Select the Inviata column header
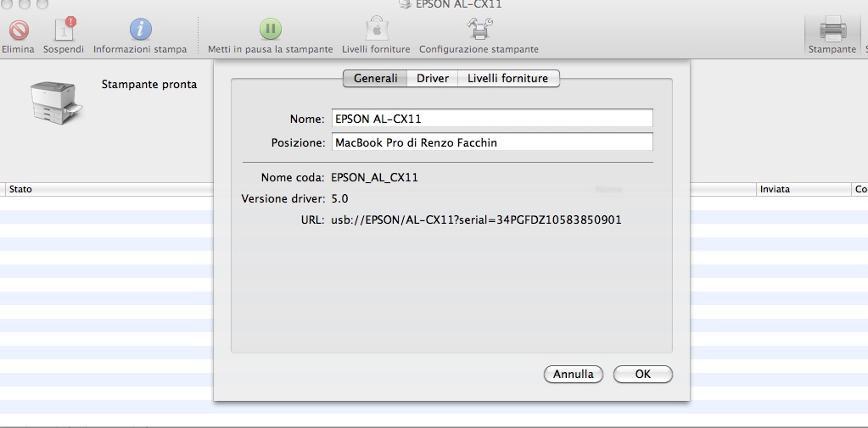Viewport: 868px width, 428px height. [x=804, y=189]
